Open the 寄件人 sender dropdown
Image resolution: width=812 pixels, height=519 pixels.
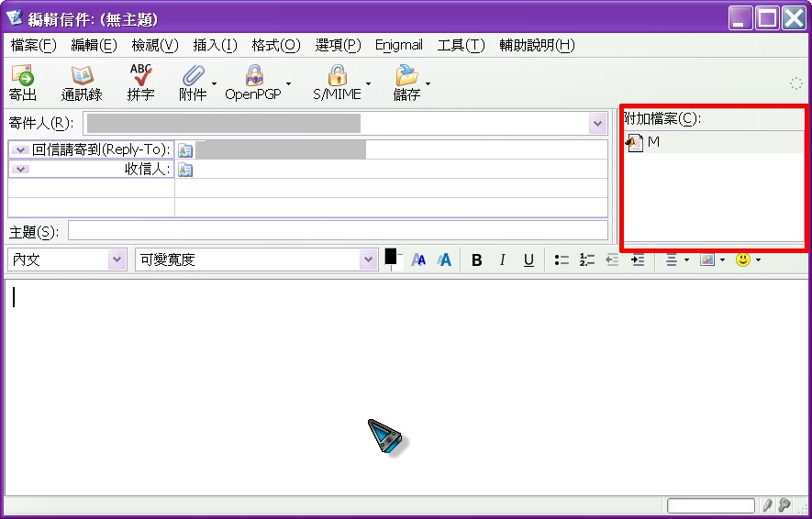point(597,124)
